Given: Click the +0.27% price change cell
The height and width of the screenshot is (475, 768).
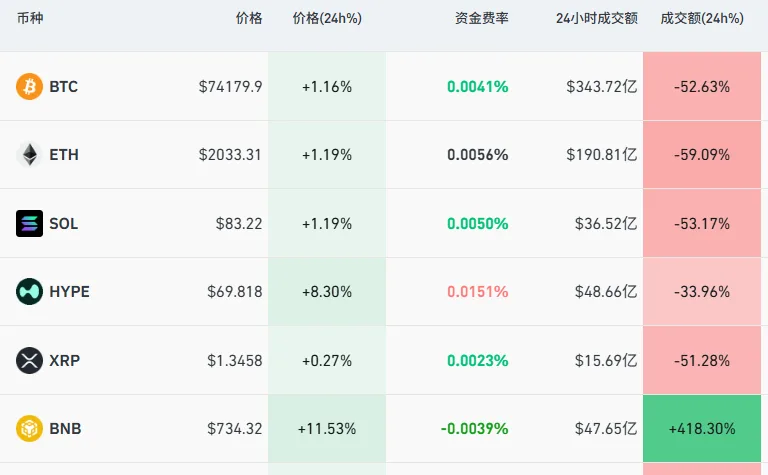Looking at the screenshot, I should (327, 360).
